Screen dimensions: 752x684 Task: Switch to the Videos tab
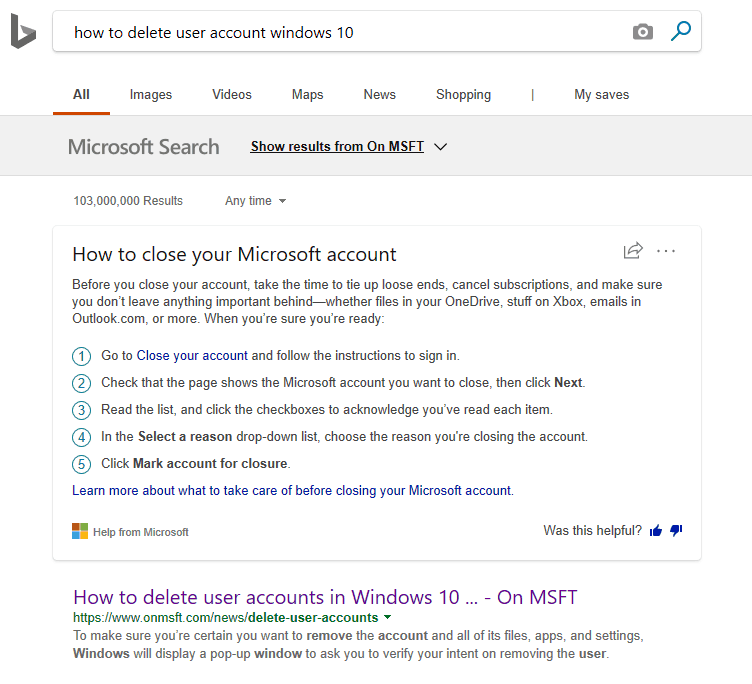pyautogui.click(x=232, y=95)
